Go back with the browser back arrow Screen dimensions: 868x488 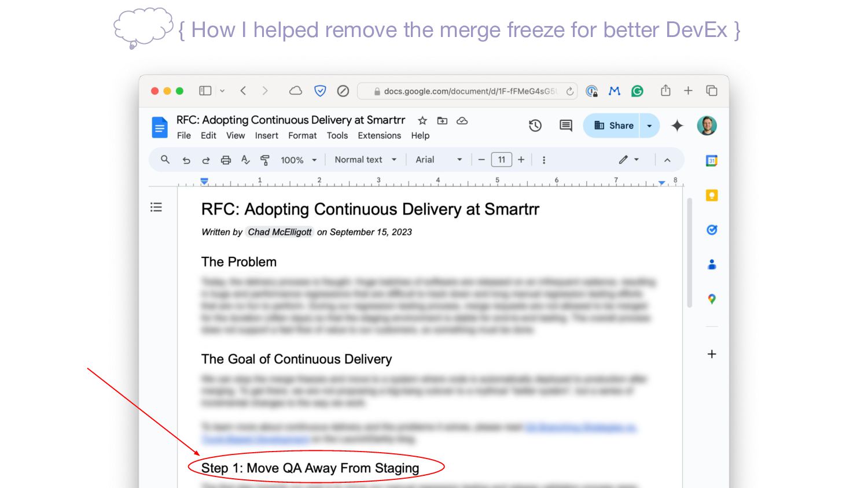point(244,91)
